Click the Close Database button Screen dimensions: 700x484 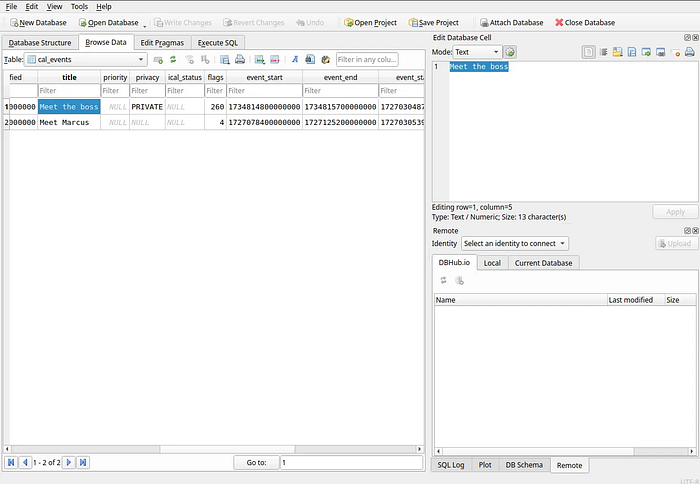coord(585,22)
